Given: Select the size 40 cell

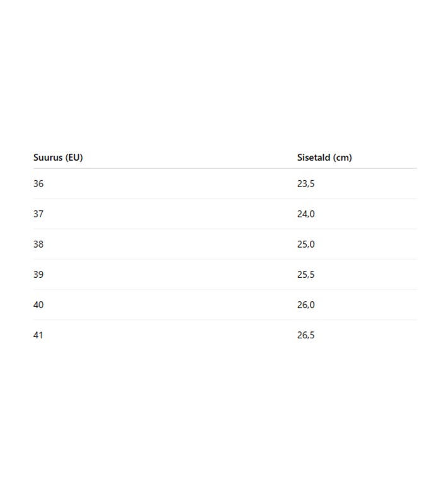Looking at the screenshot, I should click(38, 305).
